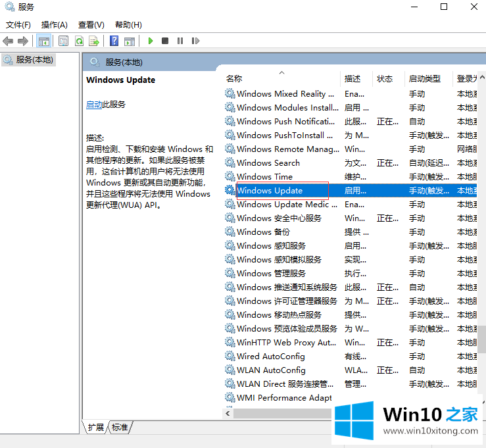Image resolution: width=486 pixels, height=448 pixels.
Task: Restart service with the restart icon
Action: coord(195,41)
